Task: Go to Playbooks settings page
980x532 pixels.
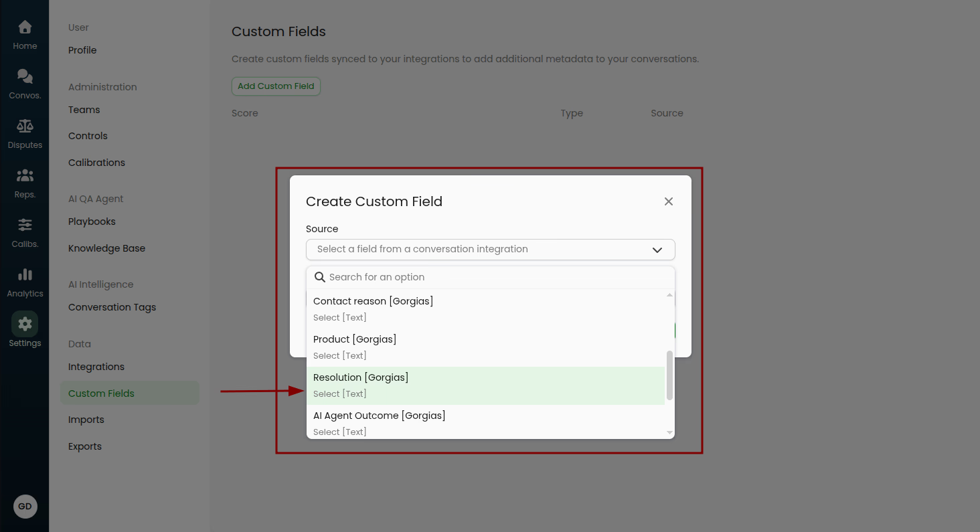Action: click(92, 221)
